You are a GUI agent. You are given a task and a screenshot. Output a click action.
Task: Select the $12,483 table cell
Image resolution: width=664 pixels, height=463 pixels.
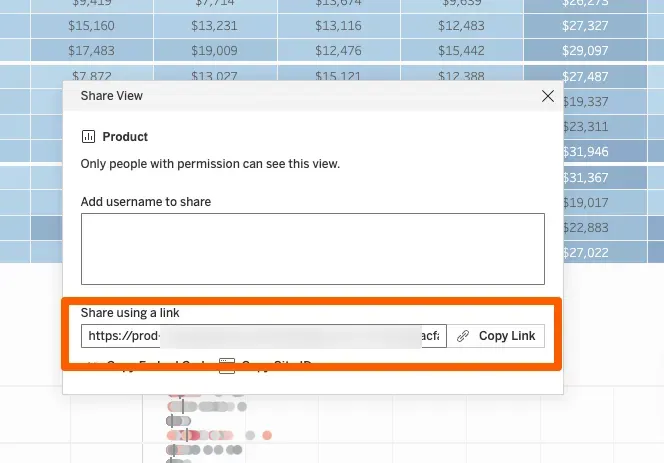coord(461,25)
